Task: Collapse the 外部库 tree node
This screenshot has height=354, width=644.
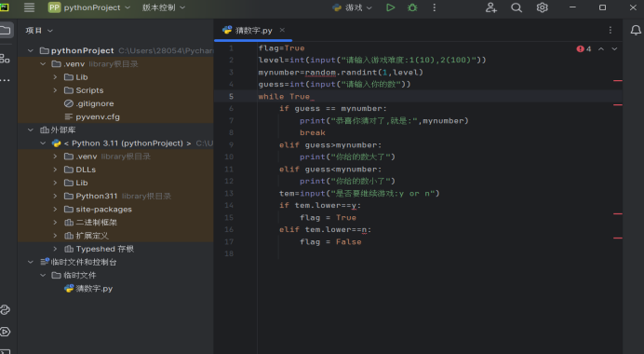Action: click(x=31, y=129)
